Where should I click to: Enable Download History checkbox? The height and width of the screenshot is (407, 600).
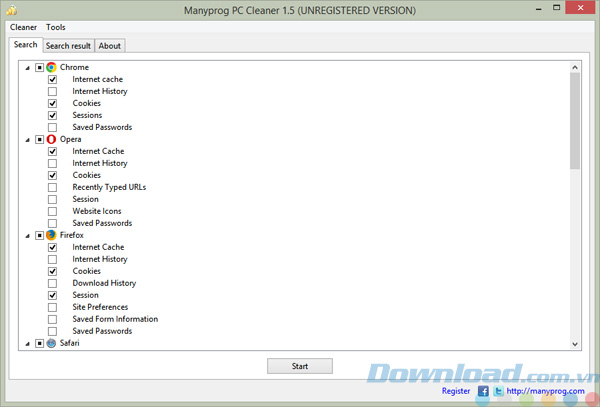pos(52,283)
